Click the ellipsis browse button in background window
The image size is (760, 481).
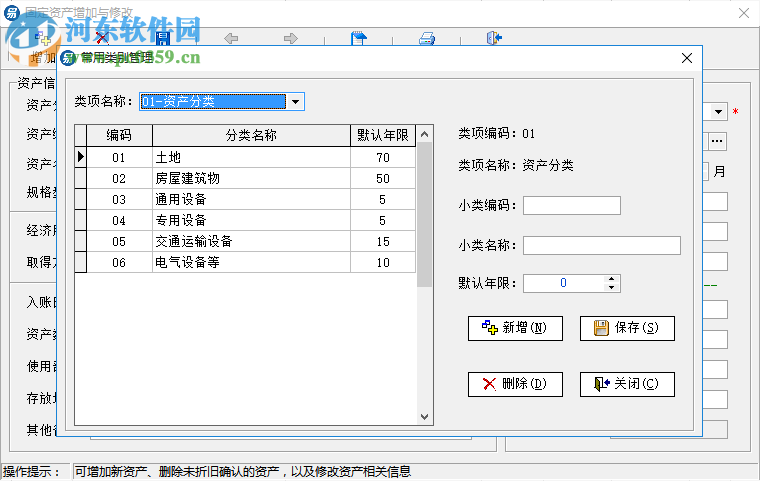click(717, 142)
